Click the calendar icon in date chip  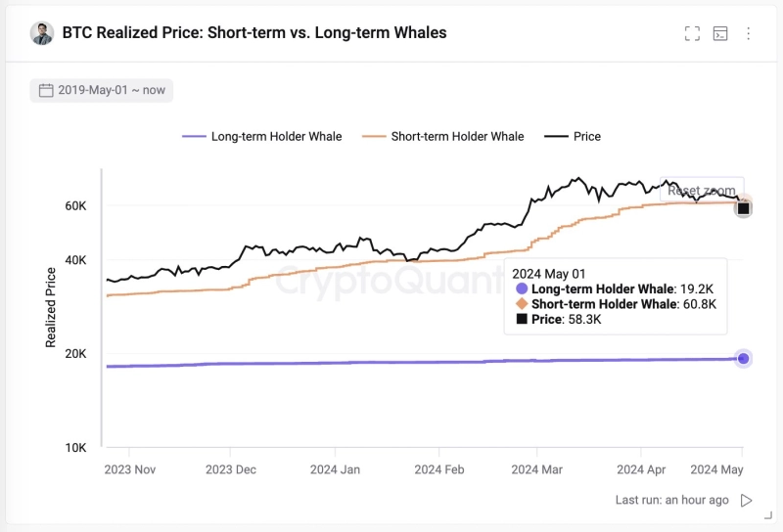coord(46,90)
